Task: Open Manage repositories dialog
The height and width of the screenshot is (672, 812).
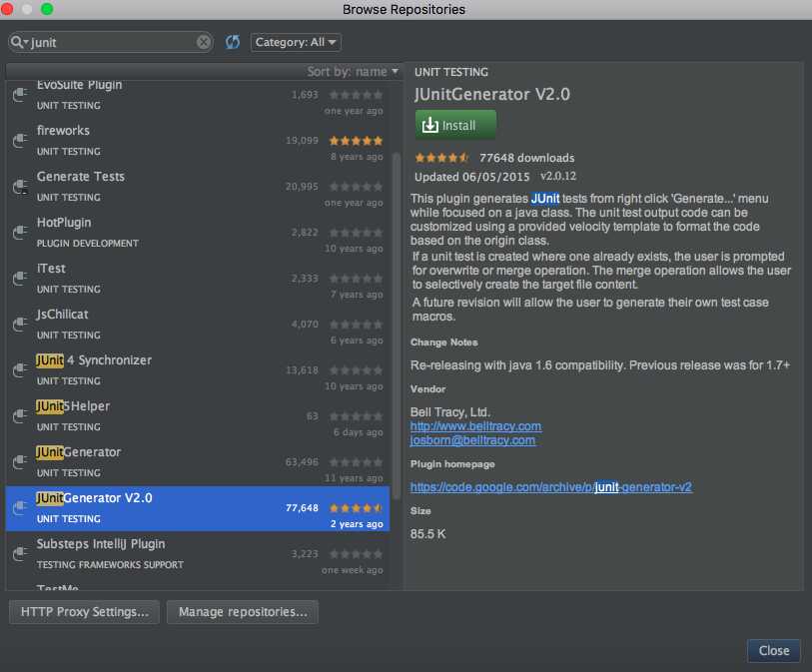Action: tap(243, 612)
